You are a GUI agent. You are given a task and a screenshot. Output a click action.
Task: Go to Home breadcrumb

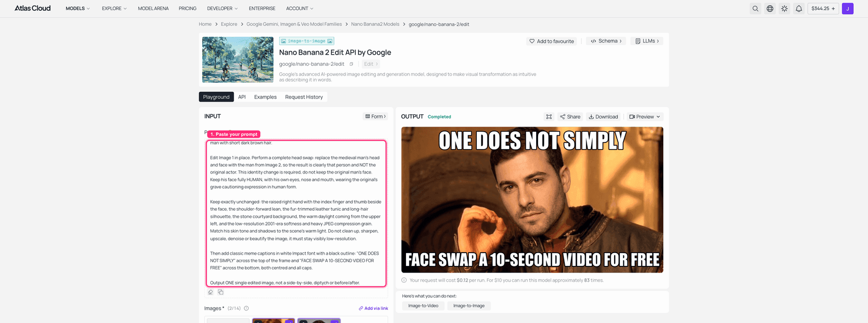pyautogui.click(x=205, y=24)
